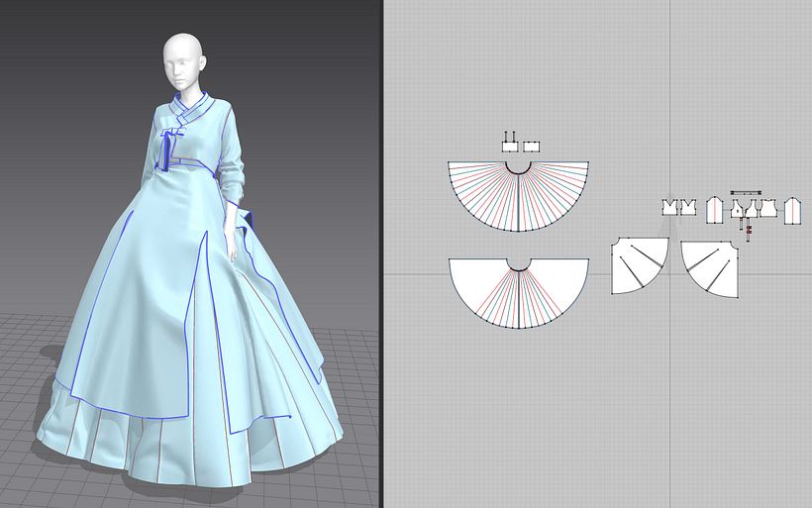Select the leftmost V-neck bodice pattern piece
This screenshot has width=812, height=508.
670,208
